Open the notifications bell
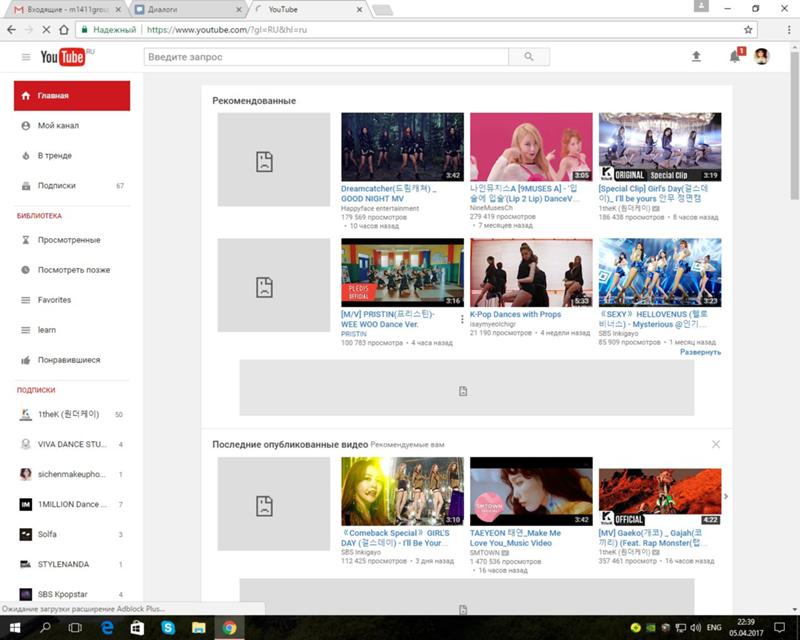800x640 pixels. click(735, 57)
